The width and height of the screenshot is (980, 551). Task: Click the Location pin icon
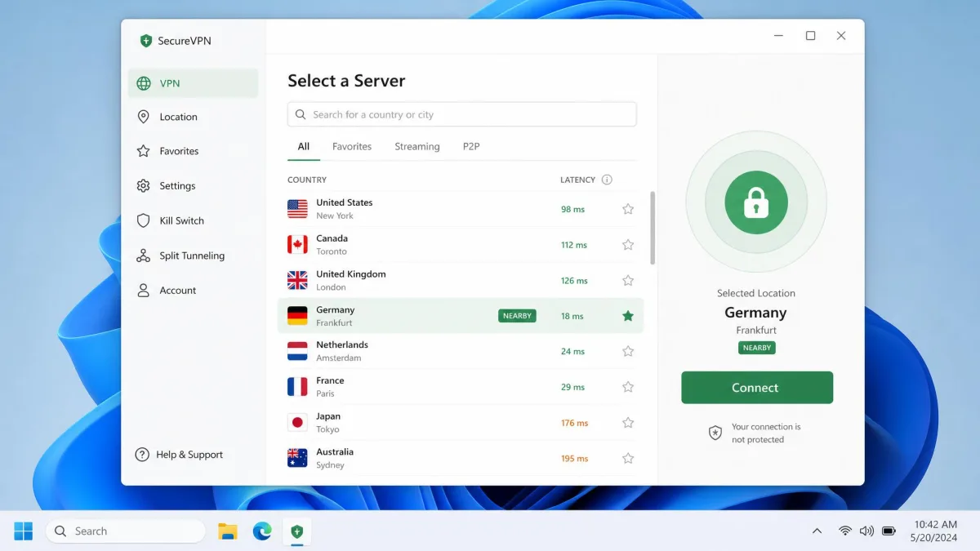[144, 117]
